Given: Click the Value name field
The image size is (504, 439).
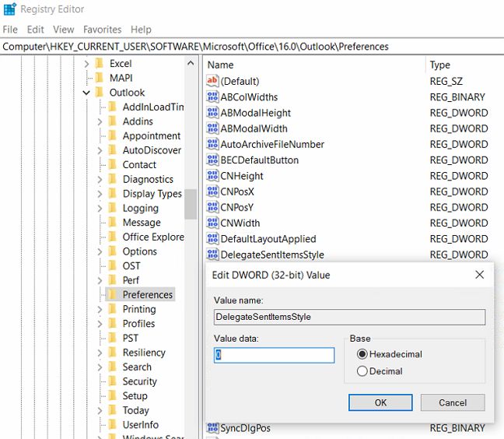Looking at the screenshot, I should (350, 317).
